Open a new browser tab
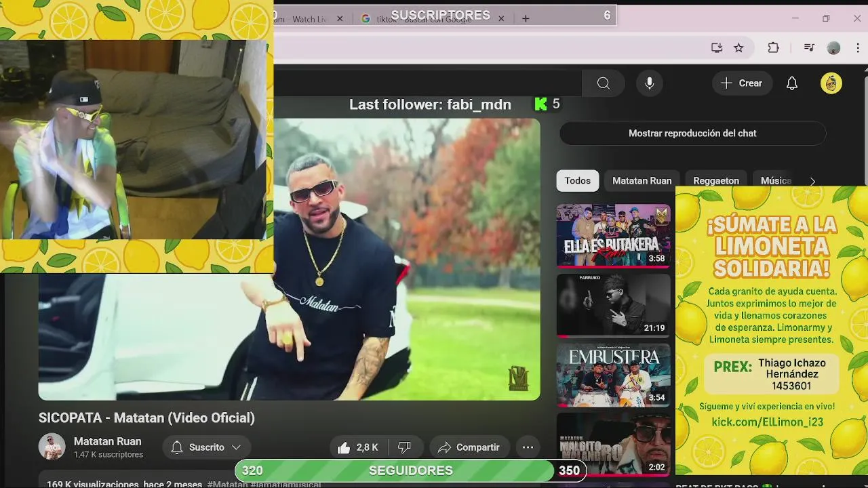868x488 pixels. coord(526,19)
